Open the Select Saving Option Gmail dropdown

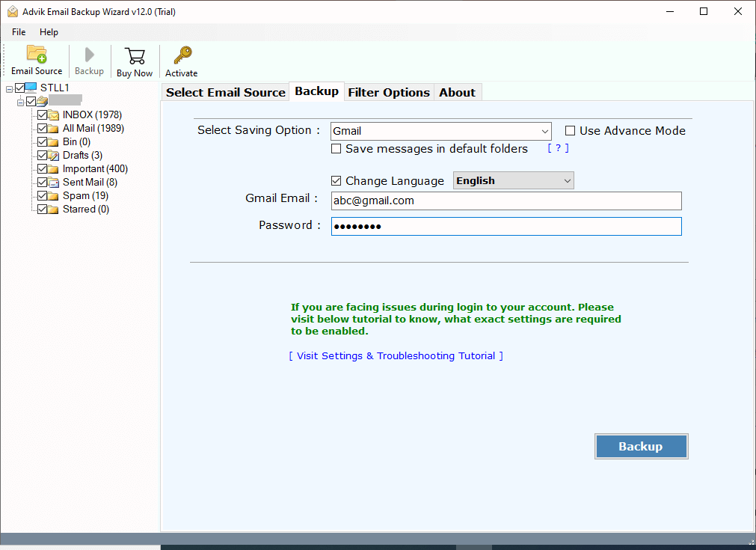(440, 131)
